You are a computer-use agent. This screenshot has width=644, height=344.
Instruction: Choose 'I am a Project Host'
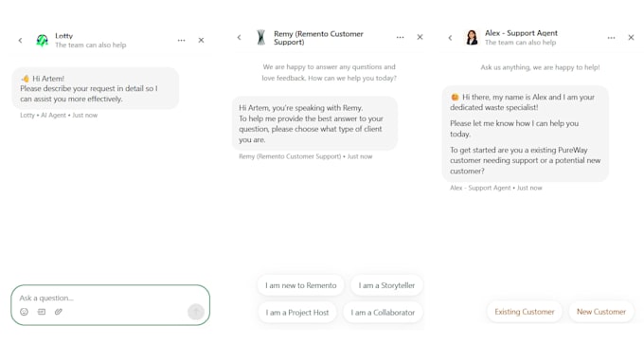297,313
